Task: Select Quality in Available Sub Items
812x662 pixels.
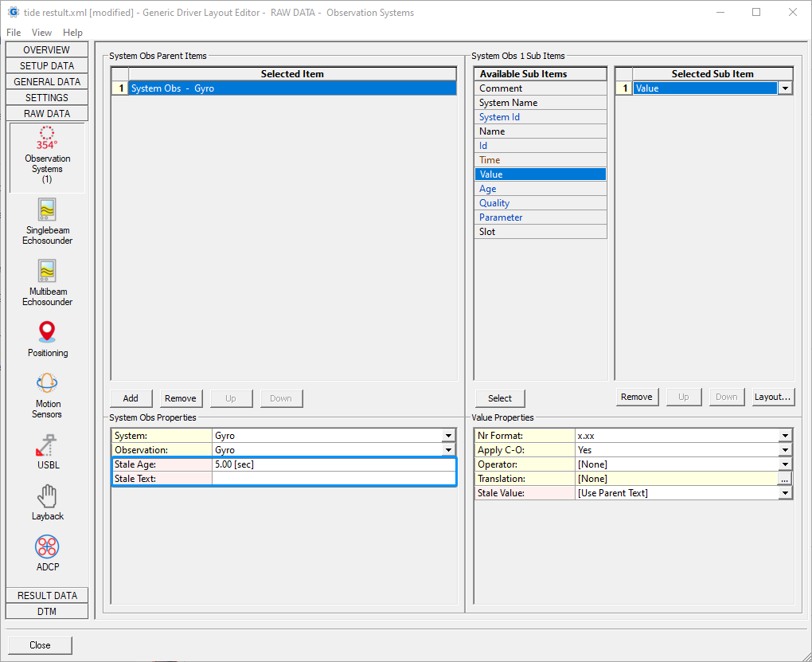Action: 540,203
